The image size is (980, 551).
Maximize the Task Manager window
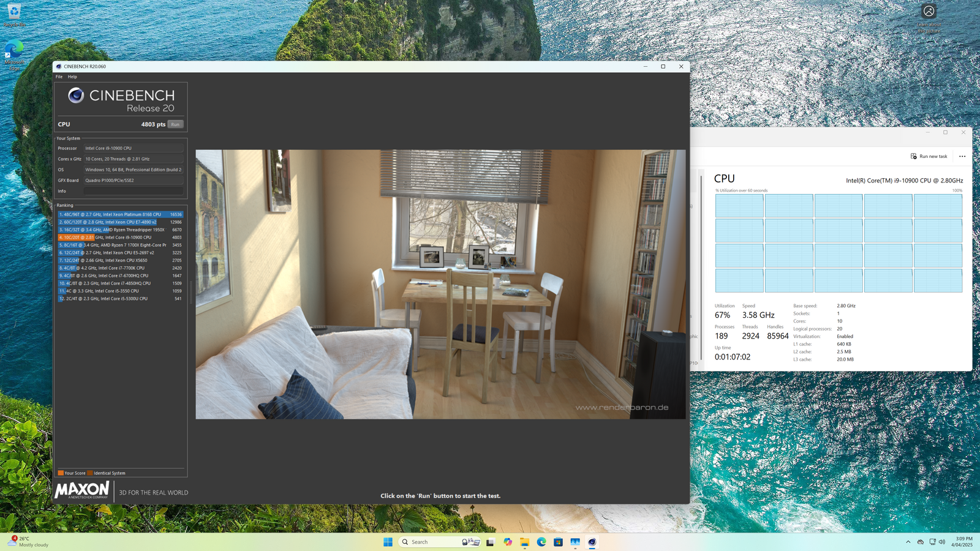pyautogui.click(x=945, y=132)
